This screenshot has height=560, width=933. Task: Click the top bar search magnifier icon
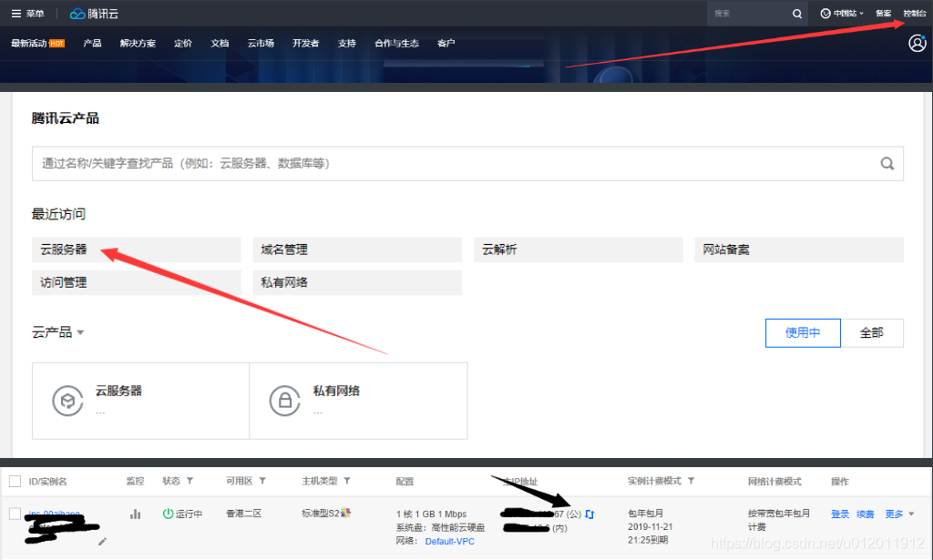[797, 14]
